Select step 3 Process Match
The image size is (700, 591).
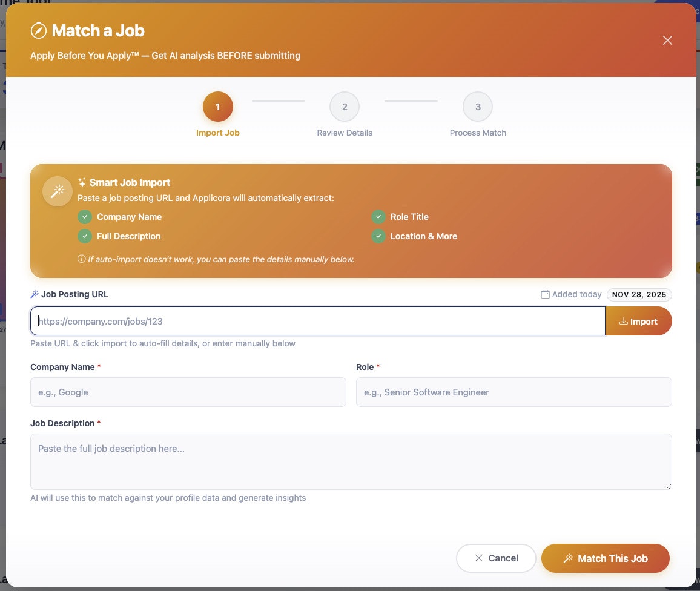click(478, 107)
